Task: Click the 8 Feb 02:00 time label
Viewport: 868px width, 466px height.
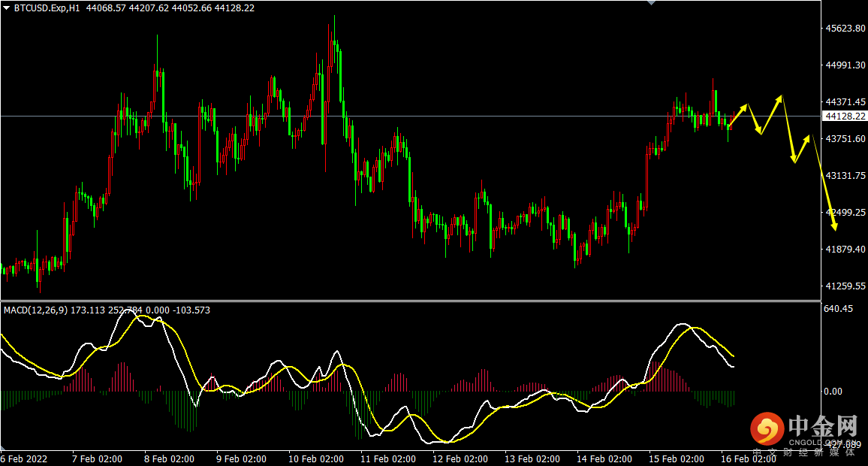Action: pyautogui.click(x=169, y=458)
